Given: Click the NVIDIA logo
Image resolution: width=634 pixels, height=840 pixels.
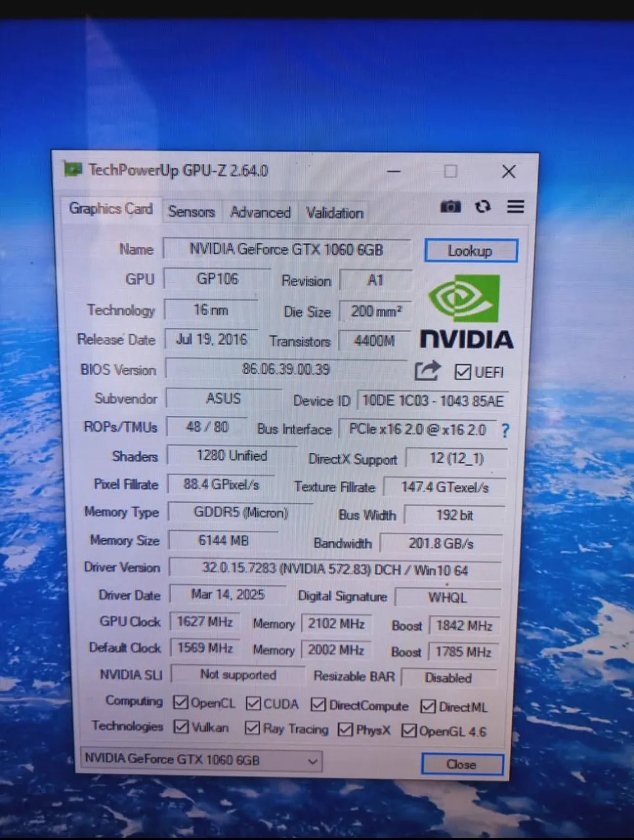Looking at the screenshot, I should pos(466,312).
